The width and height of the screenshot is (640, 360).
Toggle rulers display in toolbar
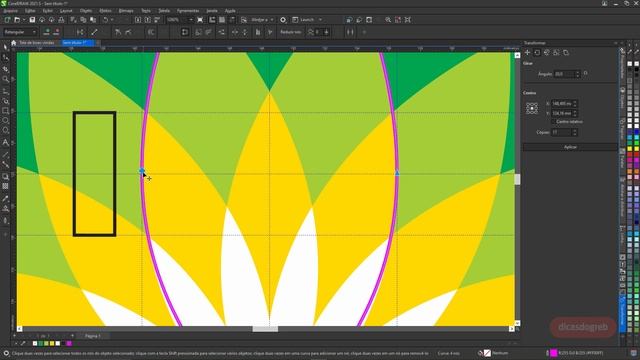point(212,20)
